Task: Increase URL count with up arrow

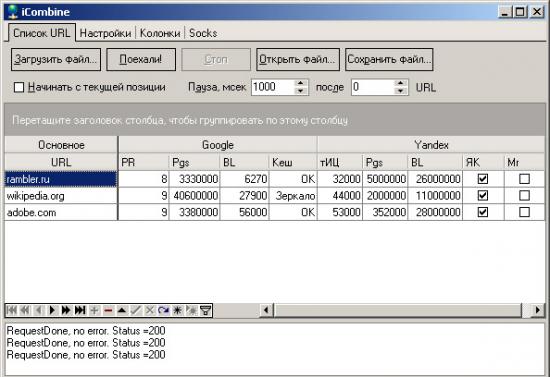Action: point(400,83)
